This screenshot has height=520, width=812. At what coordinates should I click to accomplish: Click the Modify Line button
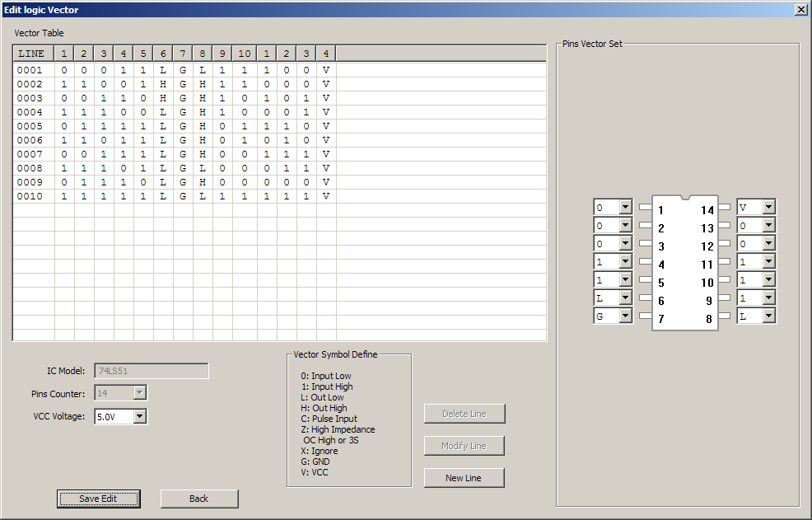(464, 445)
